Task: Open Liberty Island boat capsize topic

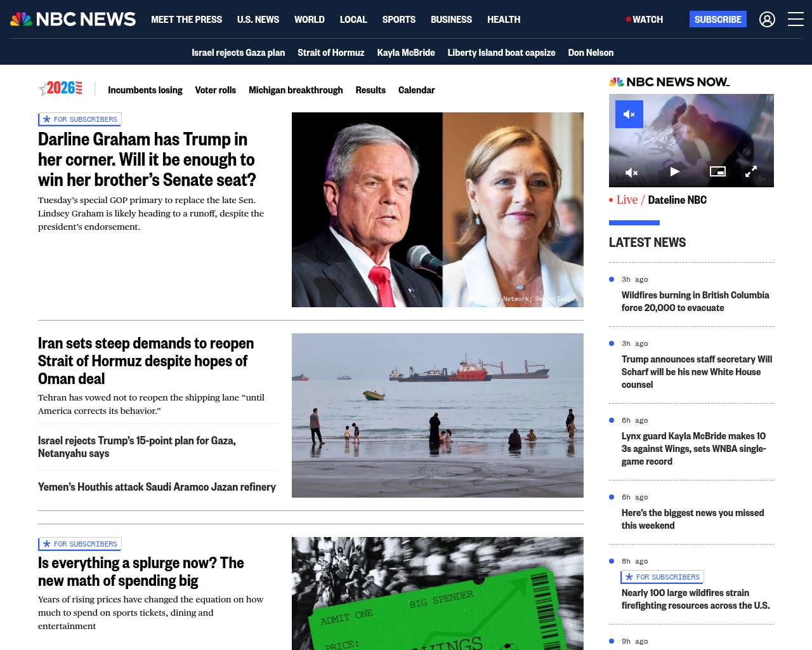Action: click(x=501, y=53)
